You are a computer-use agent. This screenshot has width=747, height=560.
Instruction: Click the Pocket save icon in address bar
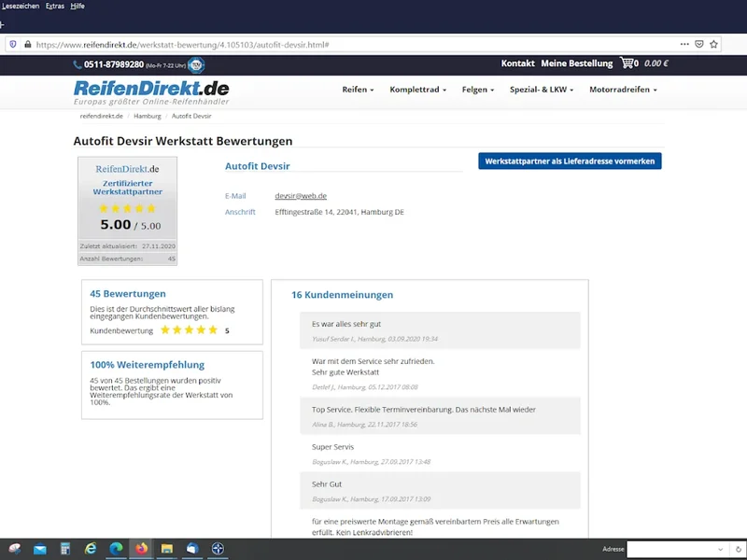698,44
